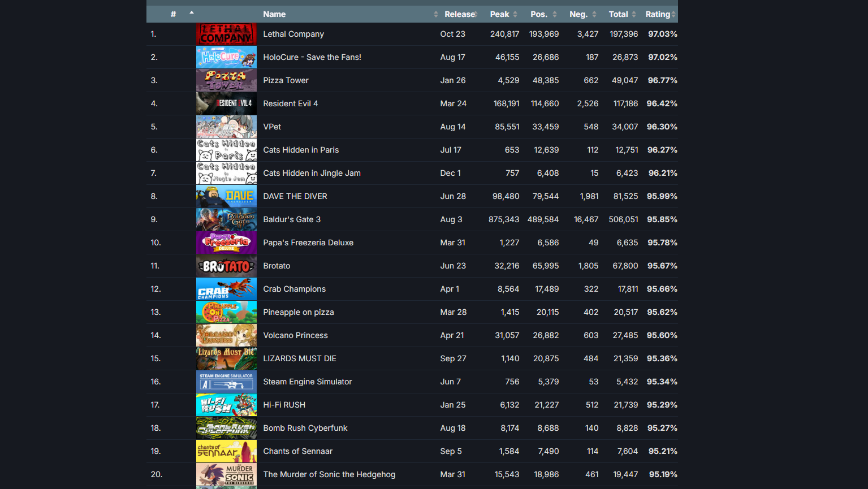Select Brotato's negative count 1,805

[x=589, y=266]
